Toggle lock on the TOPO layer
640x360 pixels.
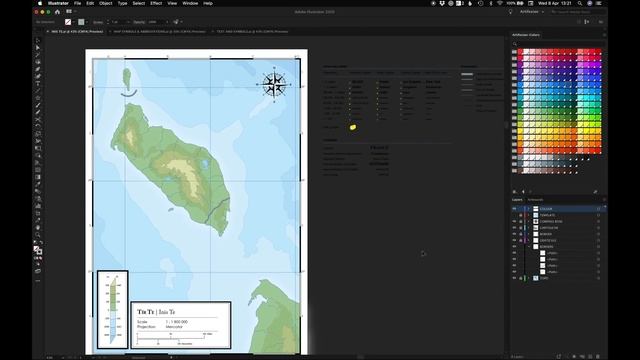click(520, 278)
